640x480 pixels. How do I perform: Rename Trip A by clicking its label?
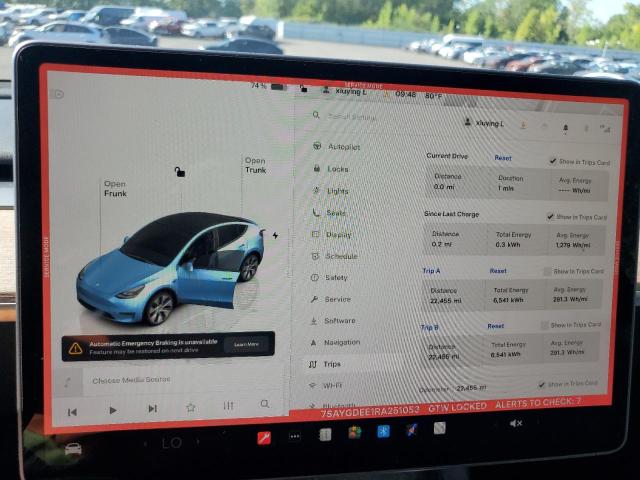pyautogui.click(x=431, y=271)
